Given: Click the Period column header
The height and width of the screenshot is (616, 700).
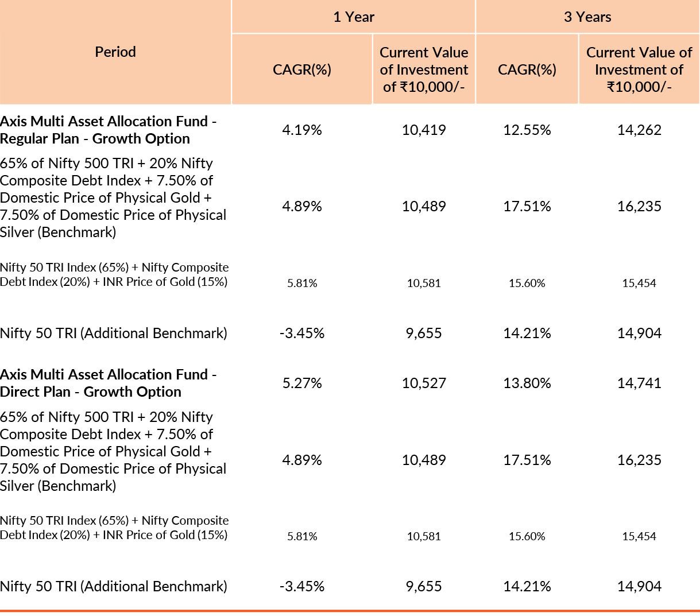Looking at the screenshot, I should coord(115,52).
